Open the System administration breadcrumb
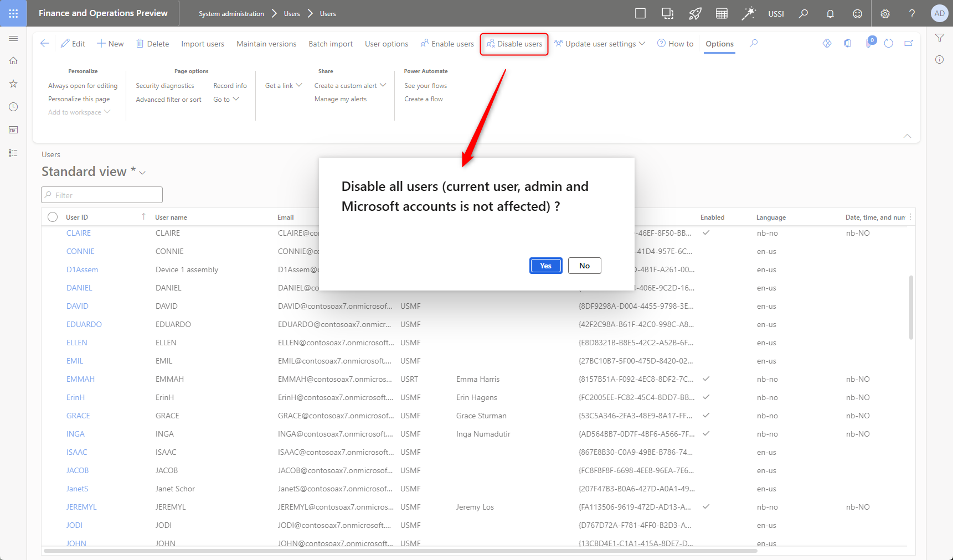 pos(231,14)
